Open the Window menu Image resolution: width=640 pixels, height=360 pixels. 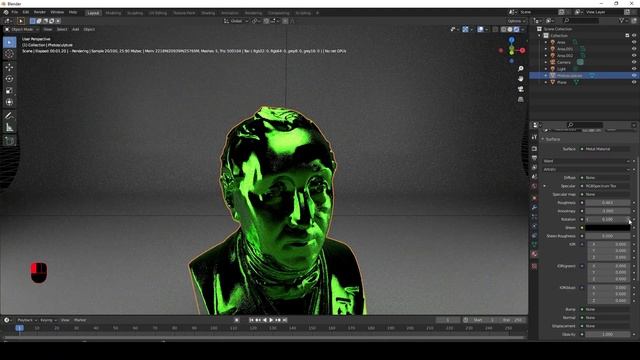pos(57,12)
